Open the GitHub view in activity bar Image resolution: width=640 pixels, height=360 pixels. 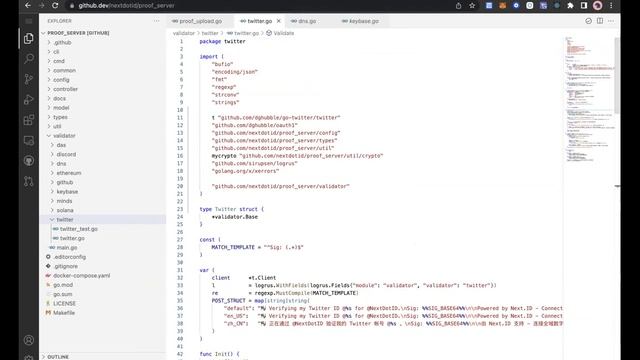(x=29, y=161)
